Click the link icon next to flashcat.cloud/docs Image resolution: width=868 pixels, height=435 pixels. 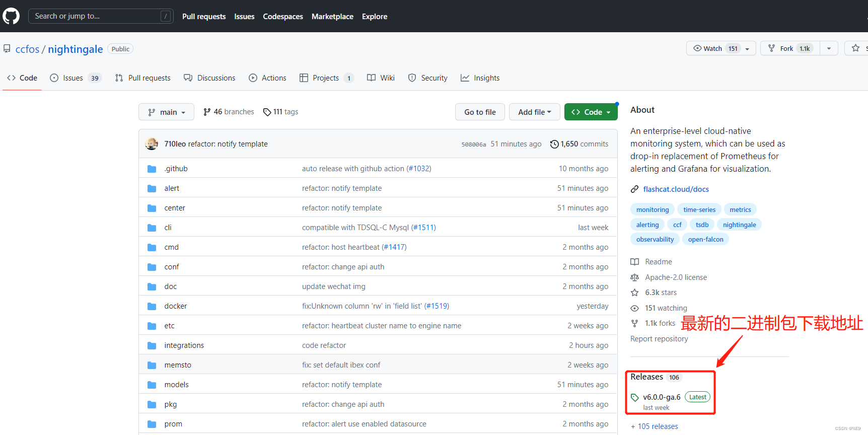(635, 189)
